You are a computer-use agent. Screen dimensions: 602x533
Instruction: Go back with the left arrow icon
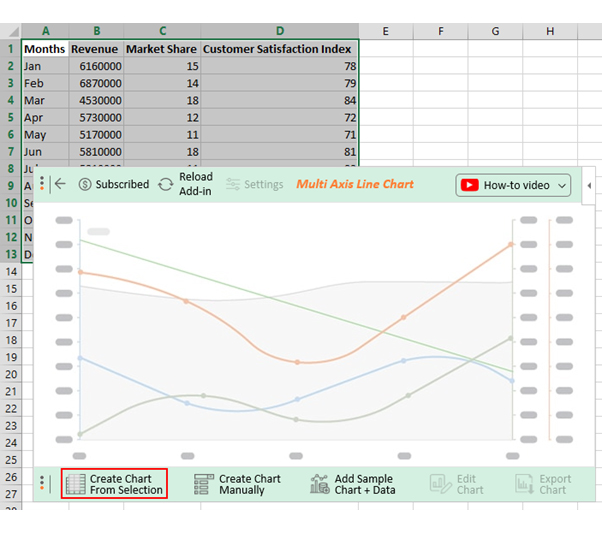click(60, 184)
